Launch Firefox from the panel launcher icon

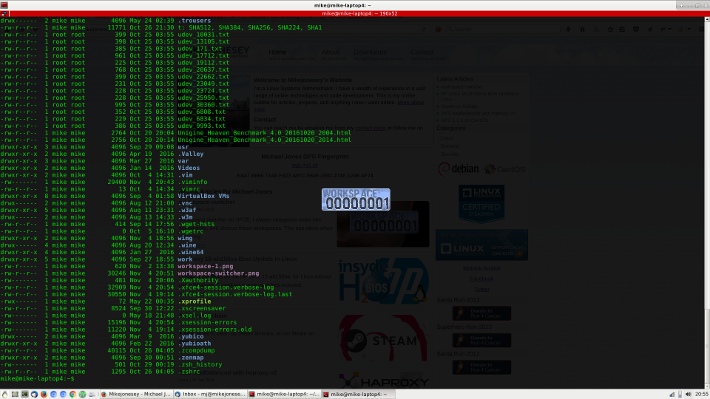point(44,394)
